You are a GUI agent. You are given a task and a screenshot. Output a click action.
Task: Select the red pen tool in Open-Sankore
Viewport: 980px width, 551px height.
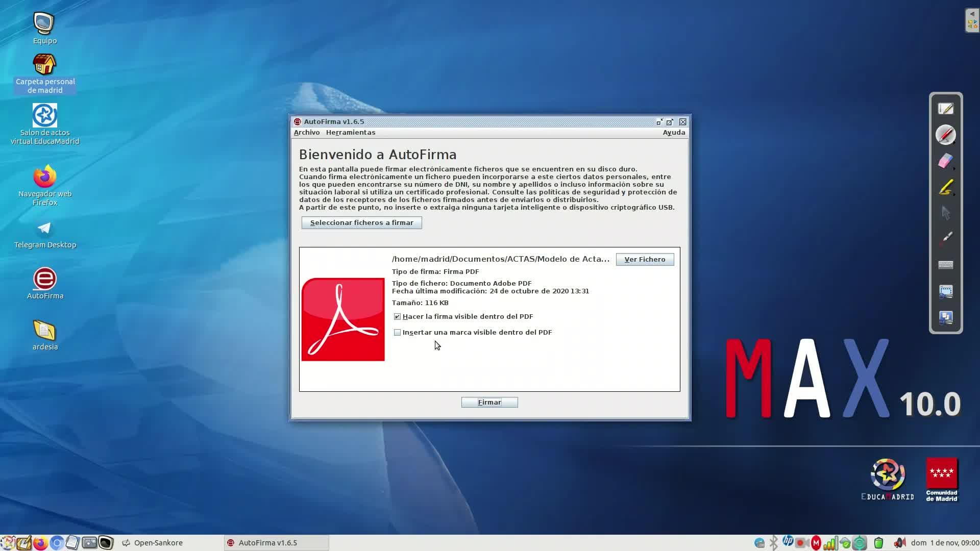tap(945, 135)
